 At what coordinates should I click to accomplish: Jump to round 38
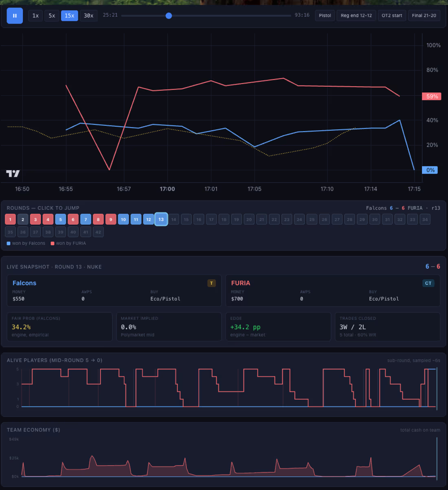coord(48,232)
